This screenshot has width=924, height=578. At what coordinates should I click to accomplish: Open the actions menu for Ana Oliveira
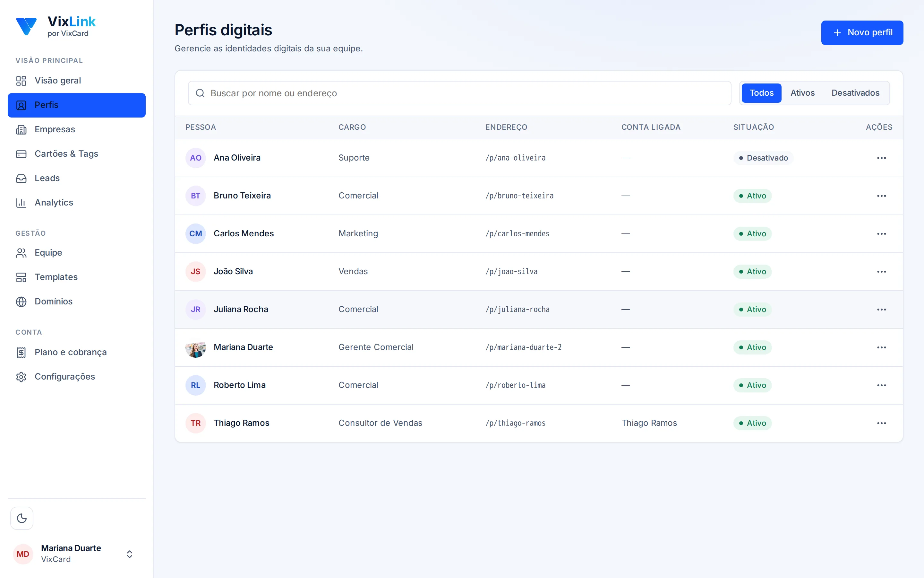coord(881,158)
